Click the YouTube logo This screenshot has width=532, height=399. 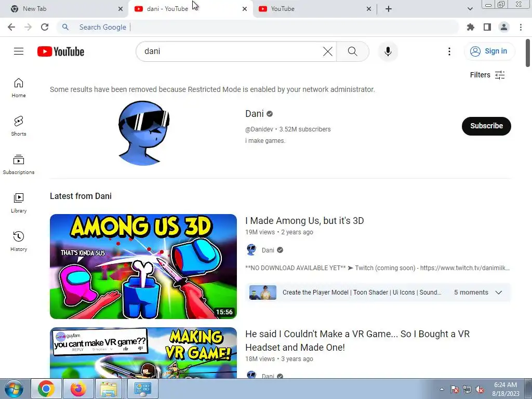(x=61, y=51)
